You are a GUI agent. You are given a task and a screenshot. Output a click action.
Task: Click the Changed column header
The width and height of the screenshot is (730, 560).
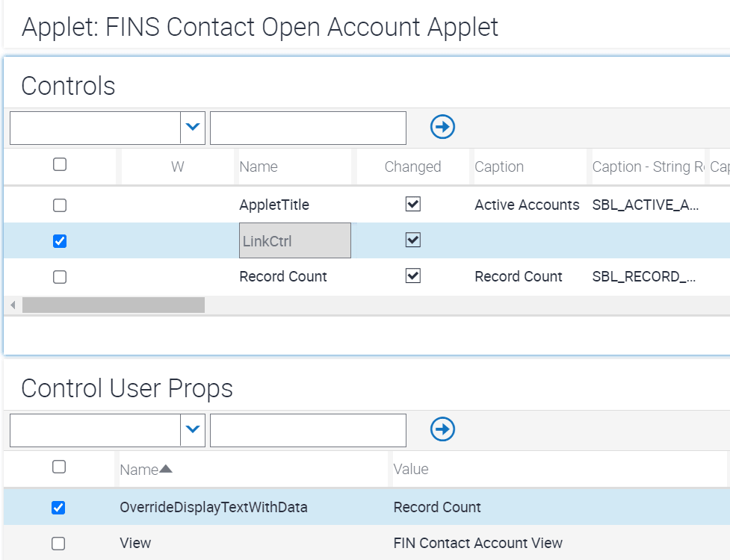coord(412,167)
